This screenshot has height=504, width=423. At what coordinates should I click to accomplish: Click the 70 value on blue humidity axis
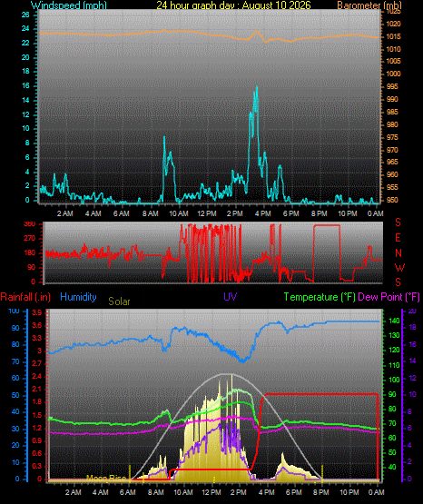[15, 362]
